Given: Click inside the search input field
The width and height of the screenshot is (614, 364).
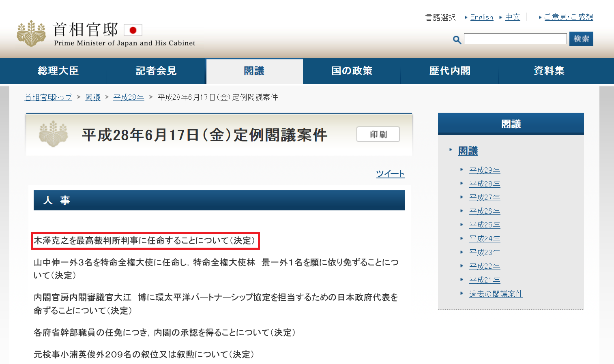Looking at the screenshot, I should pyautogui.click(x=515, y=39).
